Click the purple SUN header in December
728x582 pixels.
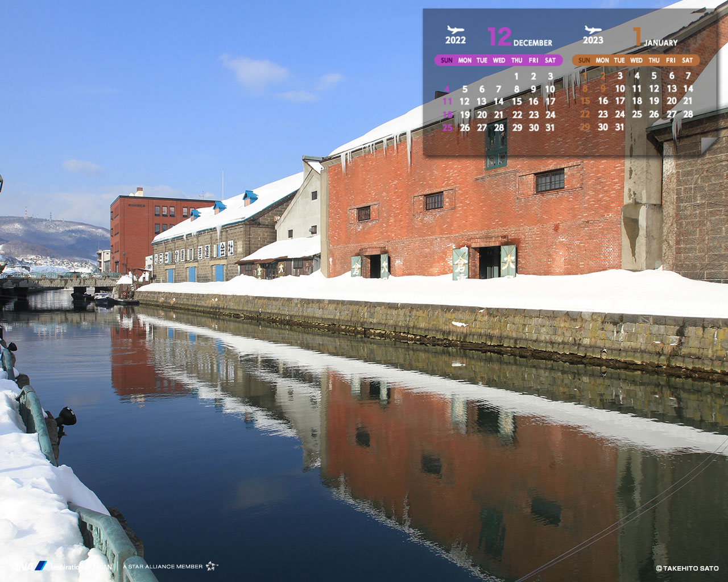[x=446, y=60]
